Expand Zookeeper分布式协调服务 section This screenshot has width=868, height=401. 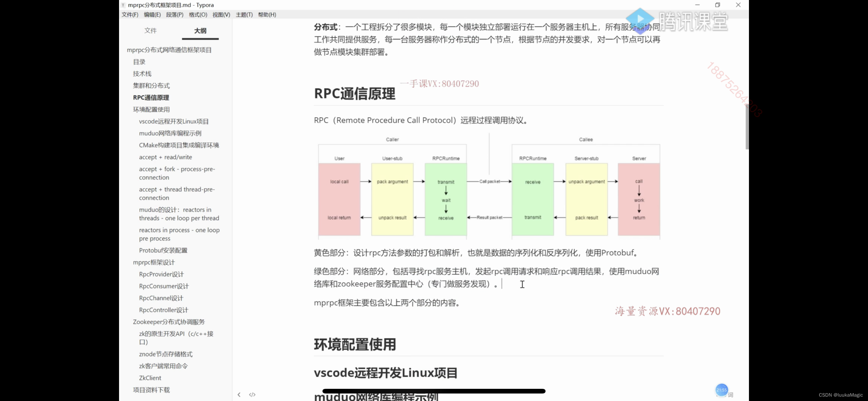168,321
